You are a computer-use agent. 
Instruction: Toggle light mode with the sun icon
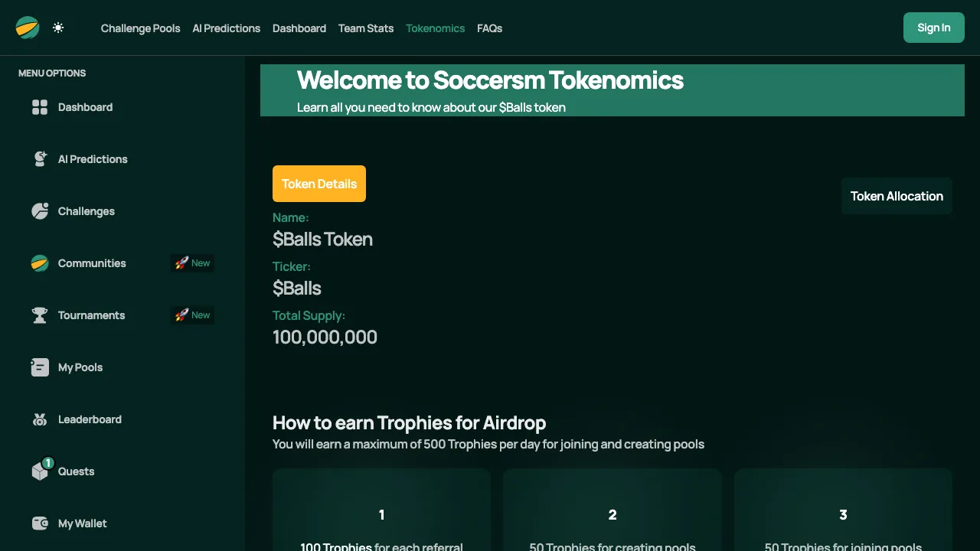[x=57, y=28]
